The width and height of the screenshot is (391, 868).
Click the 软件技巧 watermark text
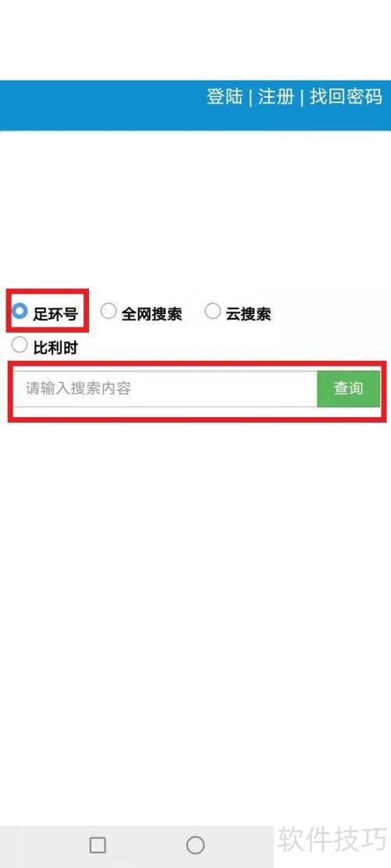tap(332, 839)
